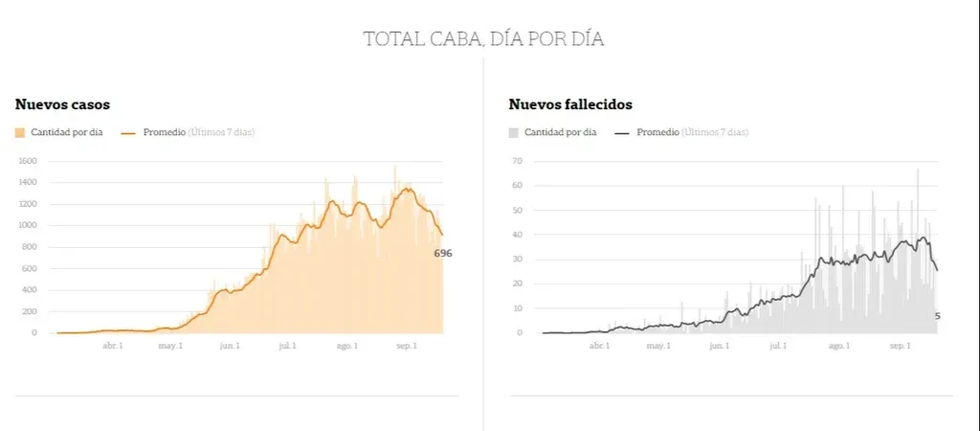Click the 1600 y-axis label on cases chart
980x431 pixels.
click(x=27, y=161)
